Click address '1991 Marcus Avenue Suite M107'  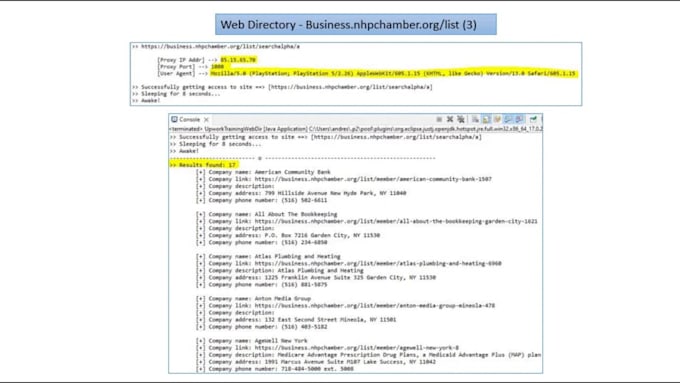coord(350,362)
